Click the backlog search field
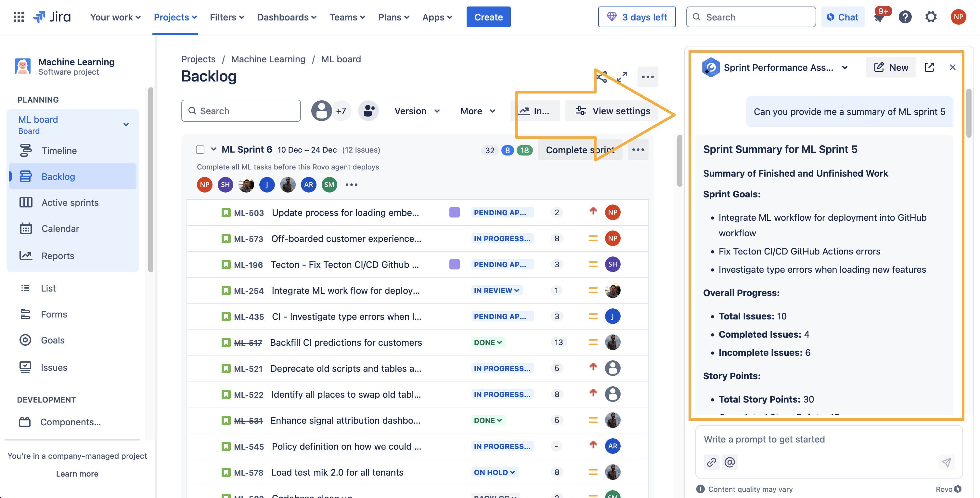Screen dimensions: 980x498 241,111
